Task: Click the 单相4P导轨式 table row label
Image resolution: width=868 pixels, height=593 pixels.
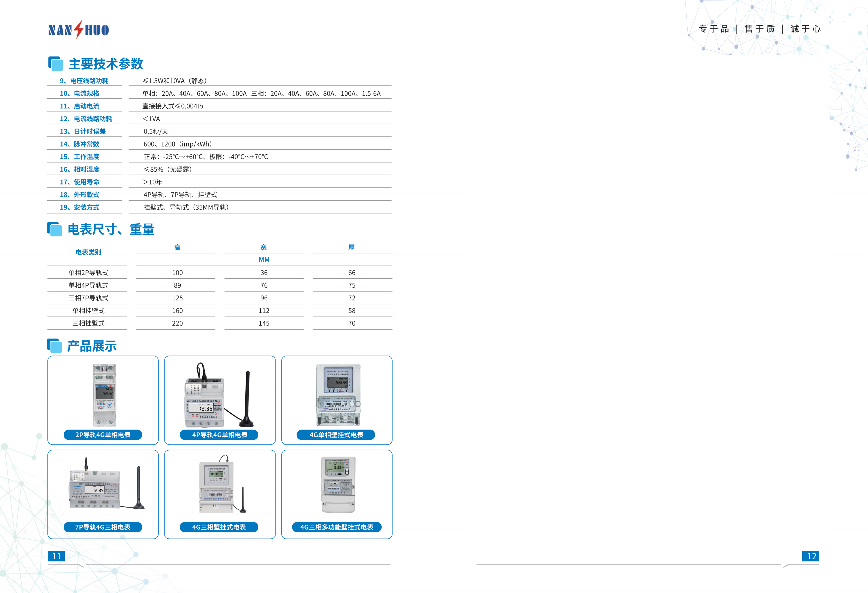Action: pos(88,285)
